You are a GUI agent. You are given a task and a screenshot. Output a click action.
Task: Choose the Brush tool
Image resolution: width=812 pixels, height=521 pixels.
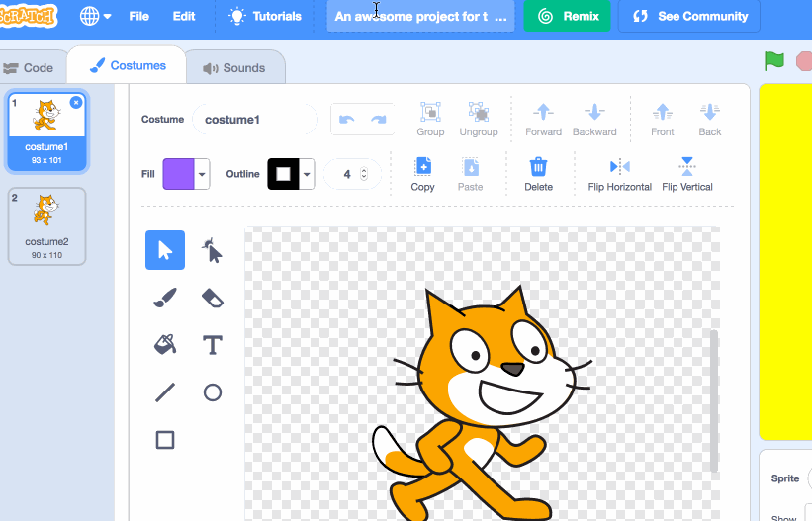(x=165, y=298)
